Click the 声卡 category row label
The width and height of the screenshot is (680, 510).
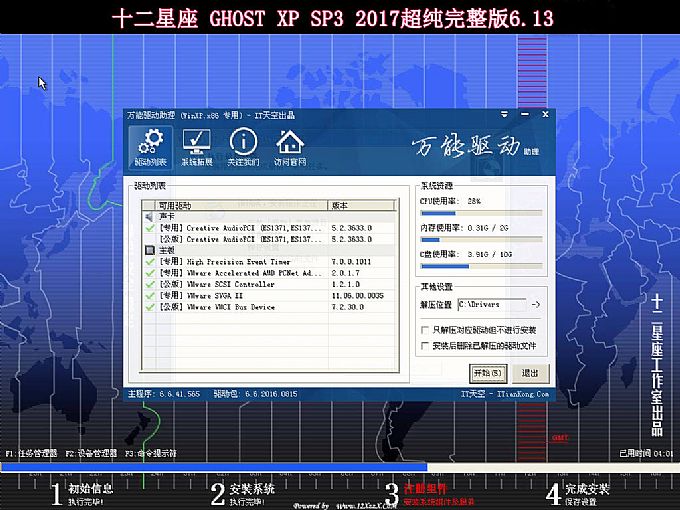point(167,216)
